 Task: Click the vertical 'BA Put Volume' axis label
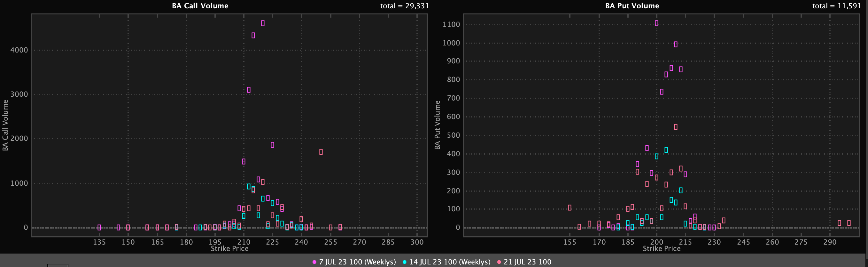pyautogui.click(x=437, y=125)
